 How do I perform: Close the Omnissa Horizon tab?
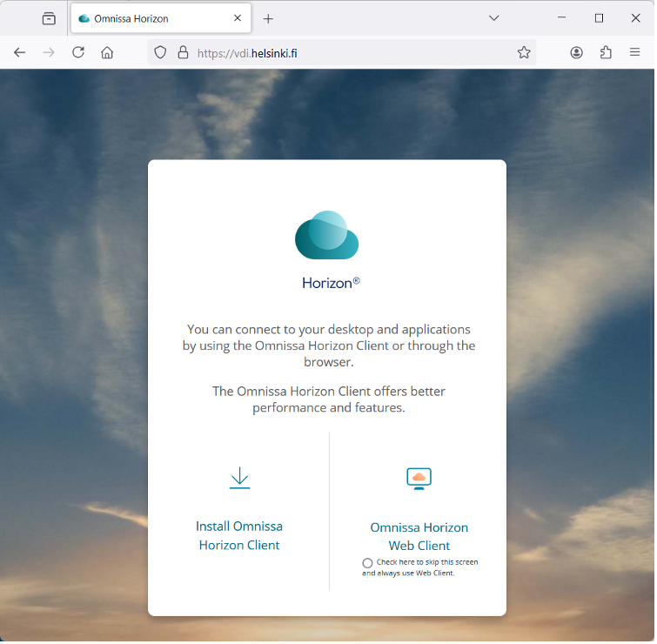coord(238,18)
